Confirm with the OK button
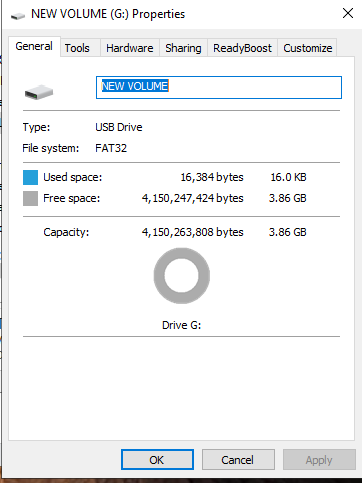This screenshot has width=362, height=483. tap(157, 460)
